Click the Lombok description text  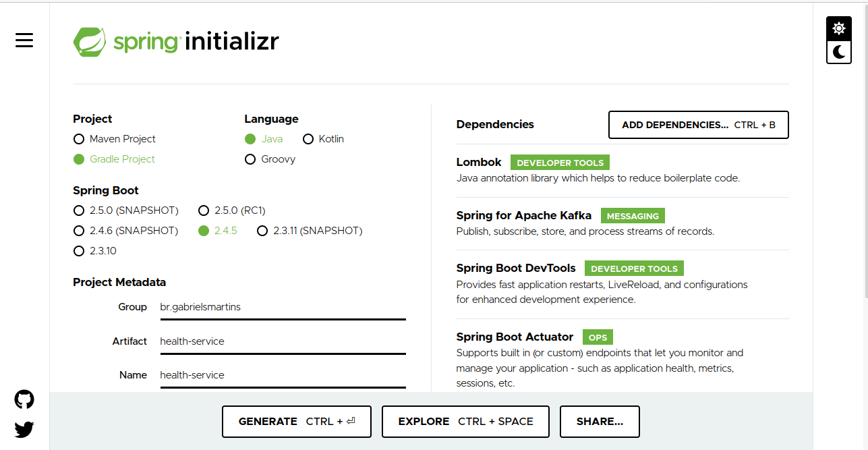point(598,178)
